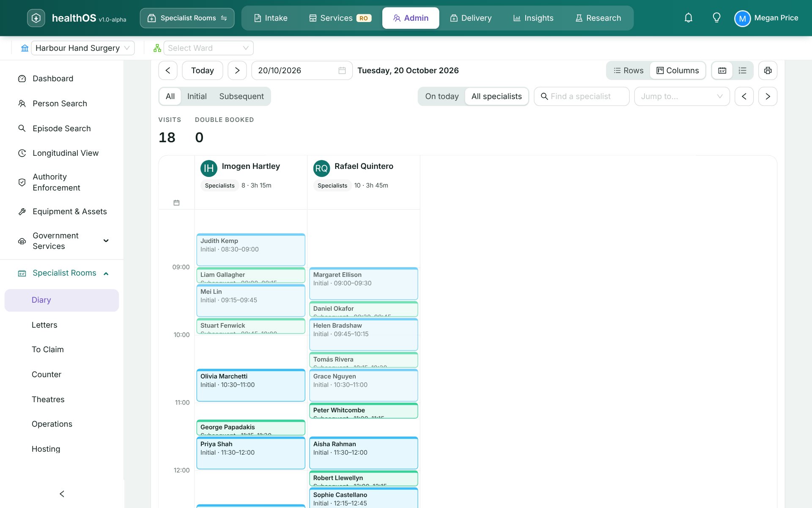Open the Insights tab
812x508 pixels.
(533, 18)
